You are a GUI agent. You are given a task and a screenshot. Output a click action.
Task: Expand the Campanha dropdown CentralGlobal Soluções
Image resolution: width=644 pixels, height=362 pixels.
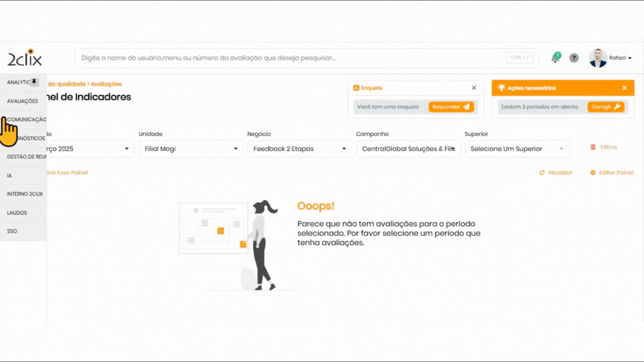408,149
